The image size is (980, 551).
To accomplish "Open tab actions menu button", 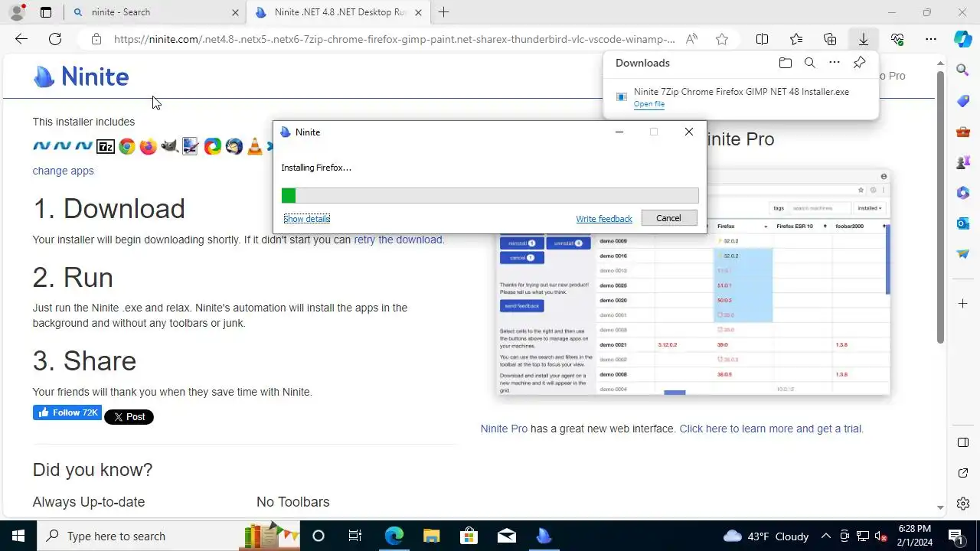I will pyautogui.click(x=46, y=12).
